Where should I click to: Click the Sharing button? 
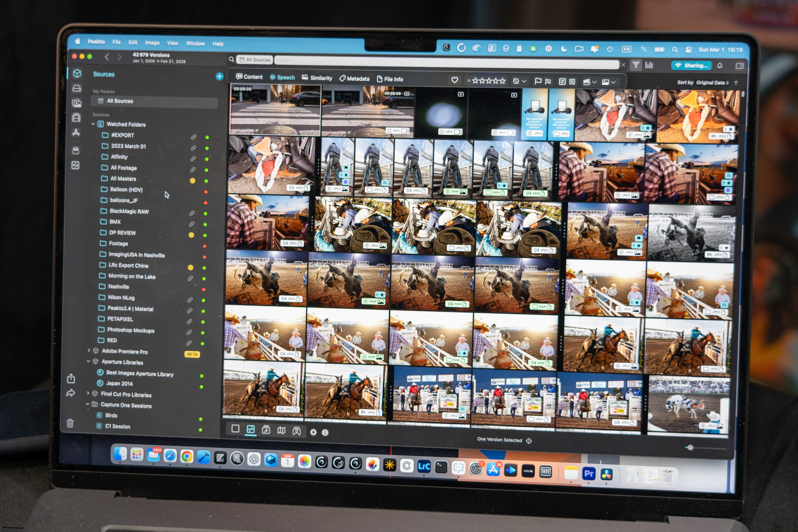(x=691, y=66)
